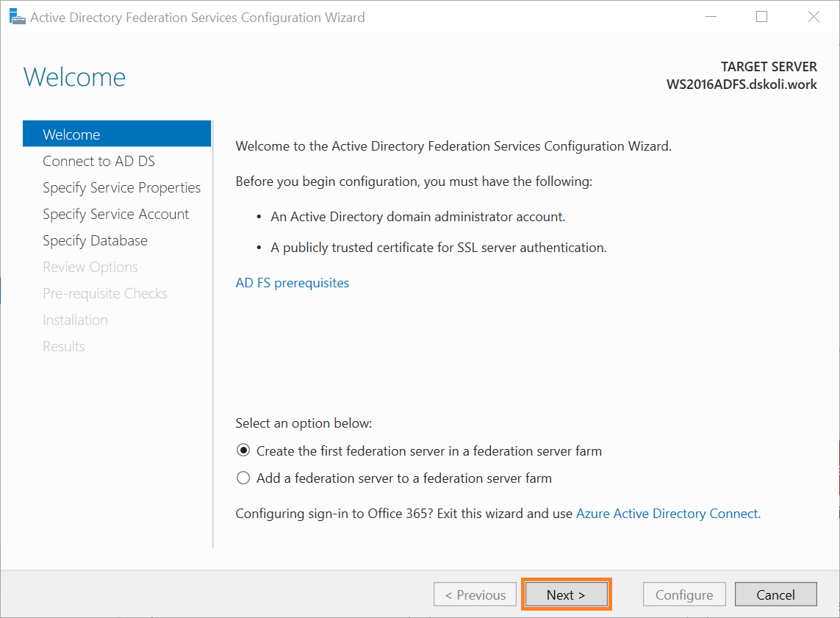Screen dimensions: 840x618
Task: Open Specify Service Account step
Action: click(115, 215)
